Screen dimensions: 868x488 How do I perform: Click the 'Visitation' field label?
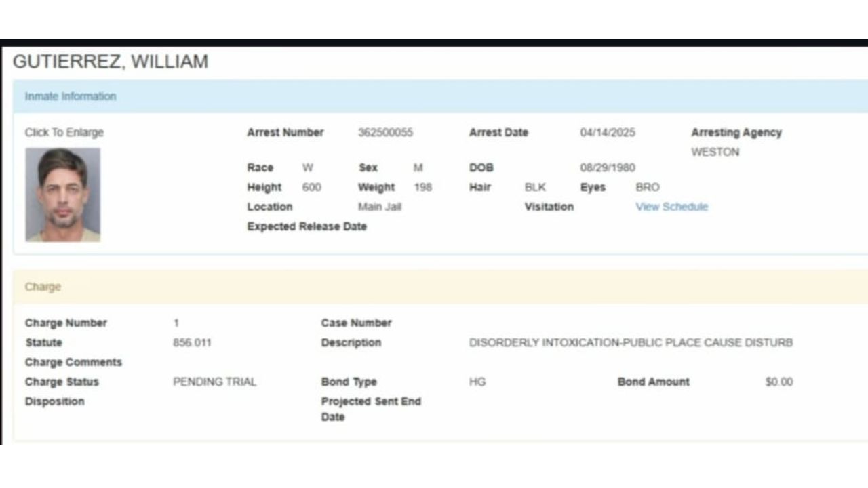[549, 207]
